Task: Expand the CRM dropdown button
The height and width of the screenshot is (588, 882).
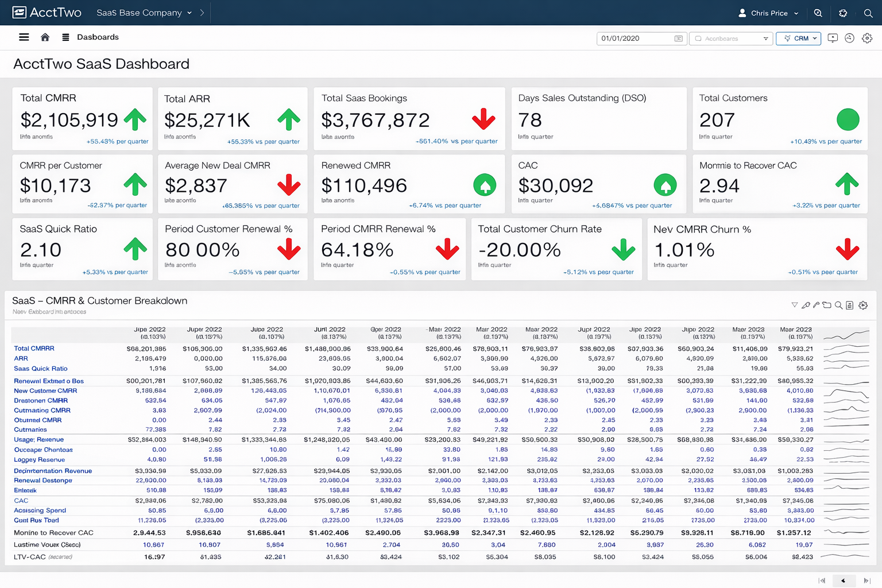Action: click(x=798, y=38)
